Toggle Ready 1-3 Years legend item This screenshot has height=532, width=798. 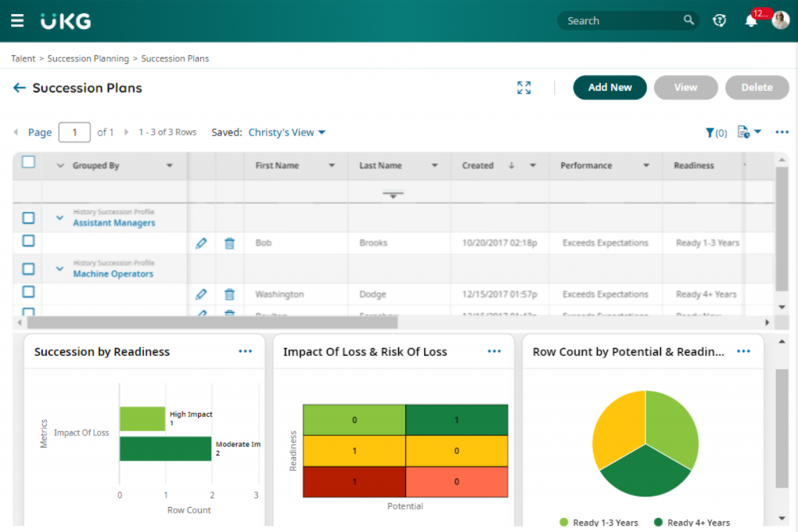pos(598,523)
